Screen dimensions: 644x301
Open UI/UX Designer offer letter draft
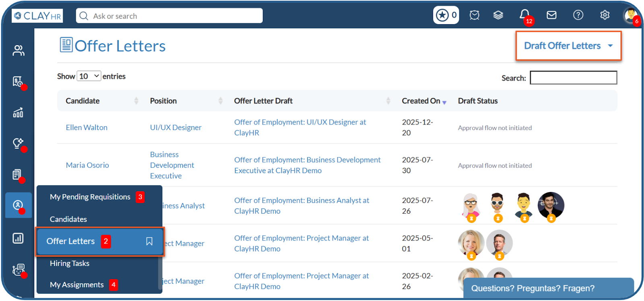pos(300,127)
